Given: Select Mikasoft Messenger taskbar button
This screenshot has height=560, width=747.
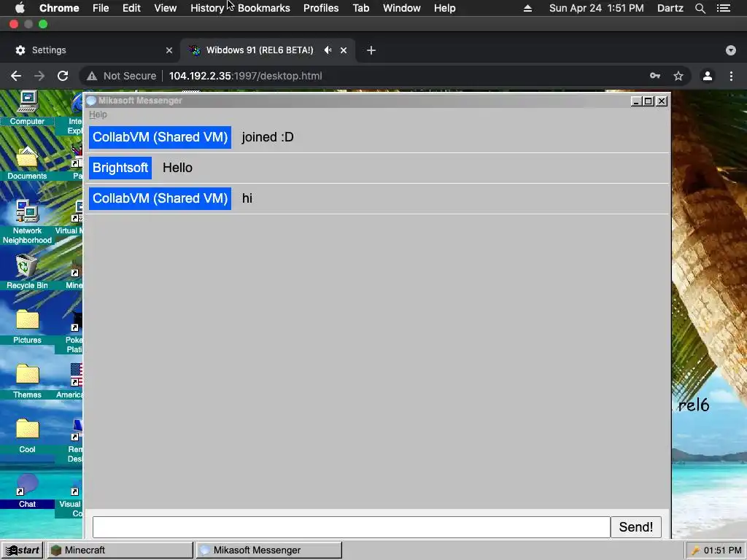Looking at the screenshot, I should (268, 550).
